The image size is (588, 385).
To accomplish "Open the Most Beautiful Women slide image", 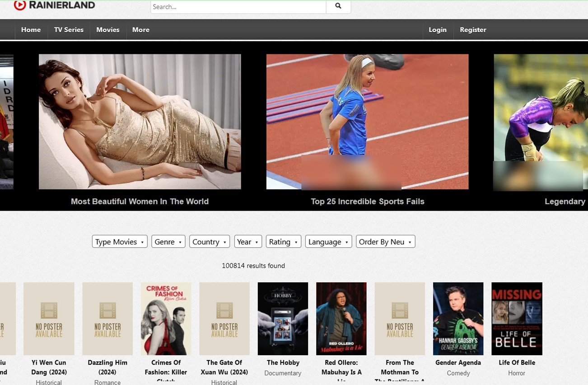I will pyautogui.click(x=140, y=122).
